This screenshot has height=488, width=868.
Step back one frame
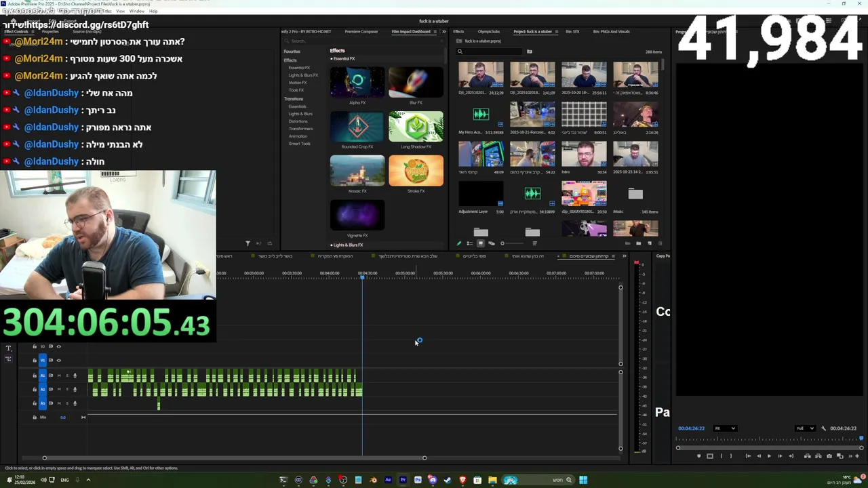click(759, 456)
